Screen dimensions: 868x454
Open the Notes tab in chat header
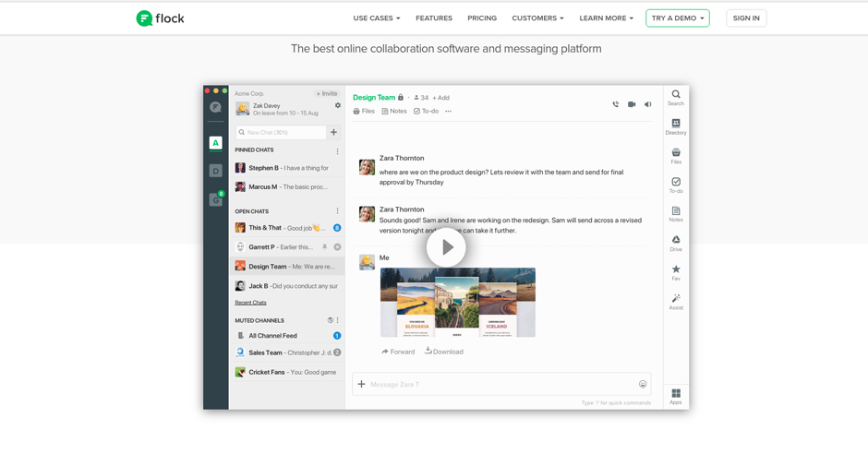click(394, 111)
